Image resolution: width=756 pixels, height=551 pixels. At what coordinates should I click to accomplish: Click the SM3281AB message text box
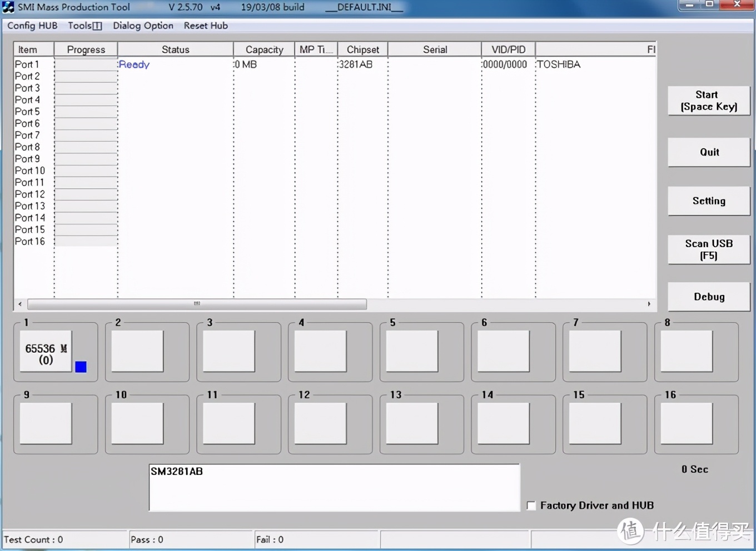tap(334, 488)
